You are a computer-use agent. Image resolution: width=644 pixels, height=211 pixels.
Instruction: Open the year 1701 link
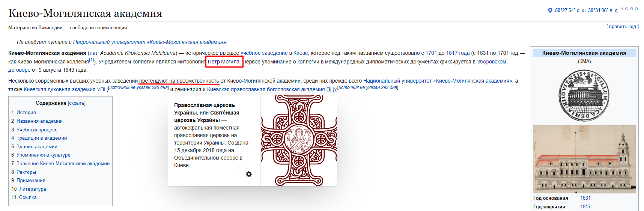(431, 53)
